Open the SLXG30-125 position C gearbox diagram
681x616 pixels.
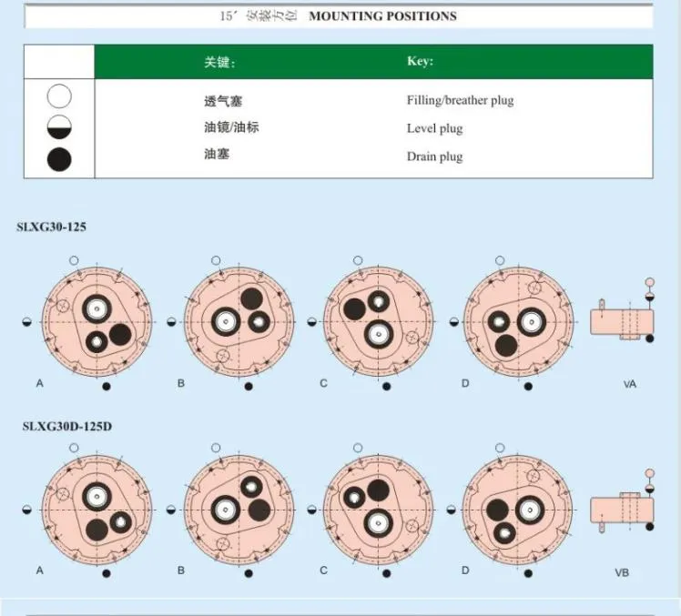(379, 322)
